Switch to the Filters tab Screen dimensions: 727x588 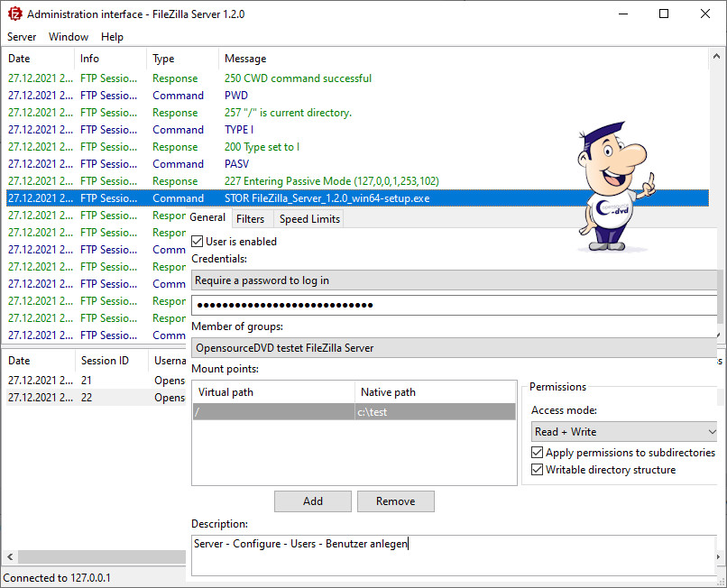point(250,219)
